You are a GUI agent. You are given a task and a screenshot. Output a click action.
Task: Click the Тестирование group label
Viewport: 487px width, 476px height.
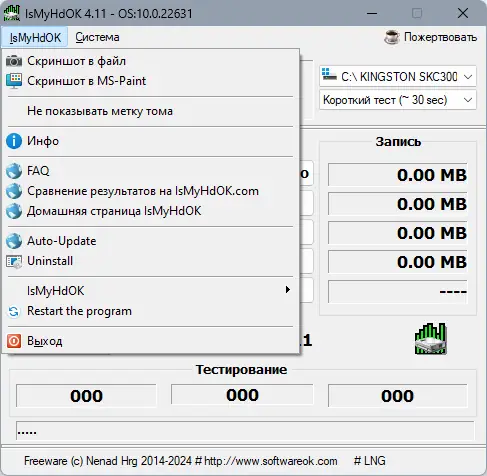[241, 369]
